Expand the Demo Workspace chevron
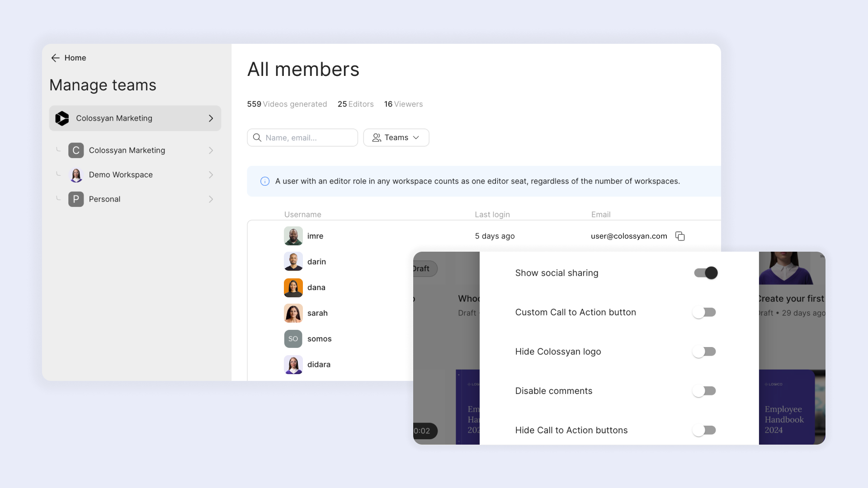 (211, 175)
